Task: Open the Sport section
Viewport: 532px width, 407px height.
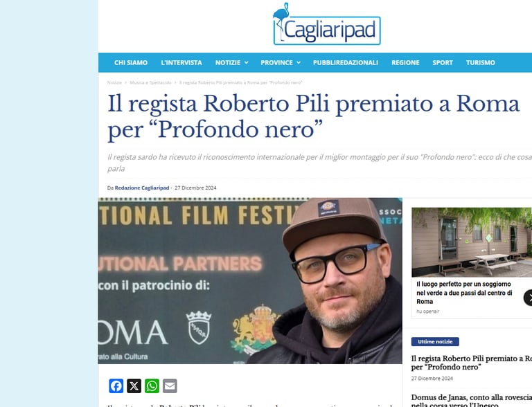Action: click(443, 63)
